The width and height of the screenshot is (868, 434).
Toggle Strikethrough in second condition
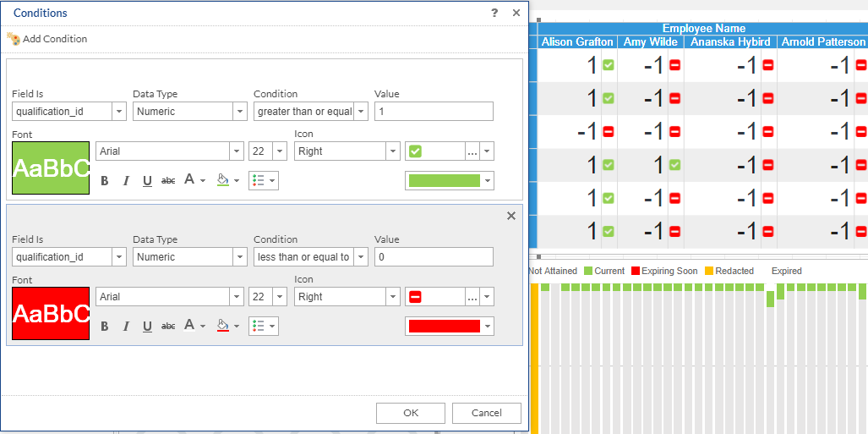pos(168,326)
